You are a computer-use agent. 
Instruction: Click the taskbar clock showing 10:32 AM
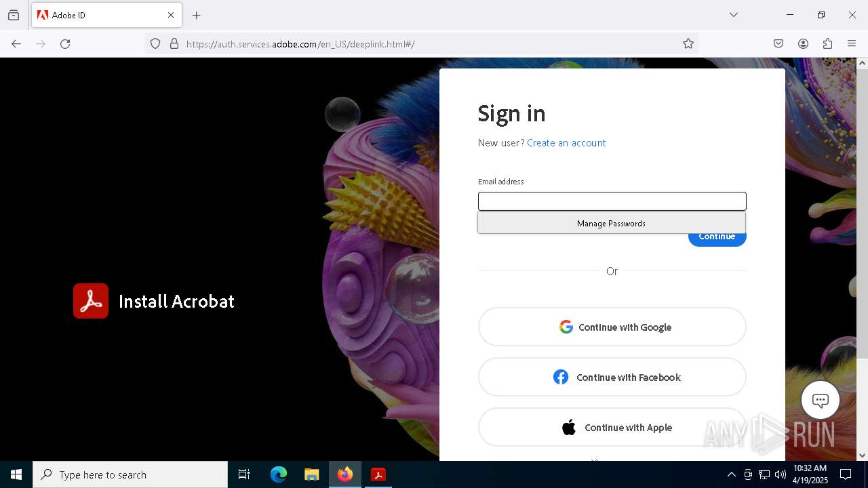(810, 474)
